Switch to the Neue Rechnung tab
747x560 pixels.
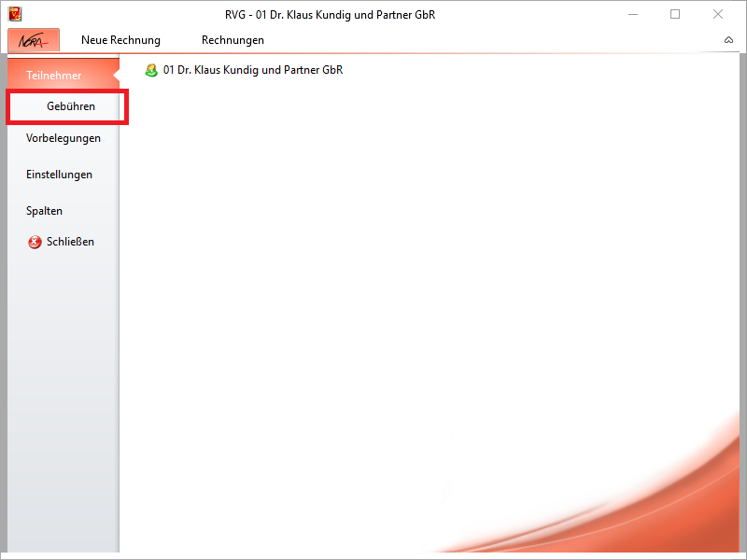click(120, 40)
